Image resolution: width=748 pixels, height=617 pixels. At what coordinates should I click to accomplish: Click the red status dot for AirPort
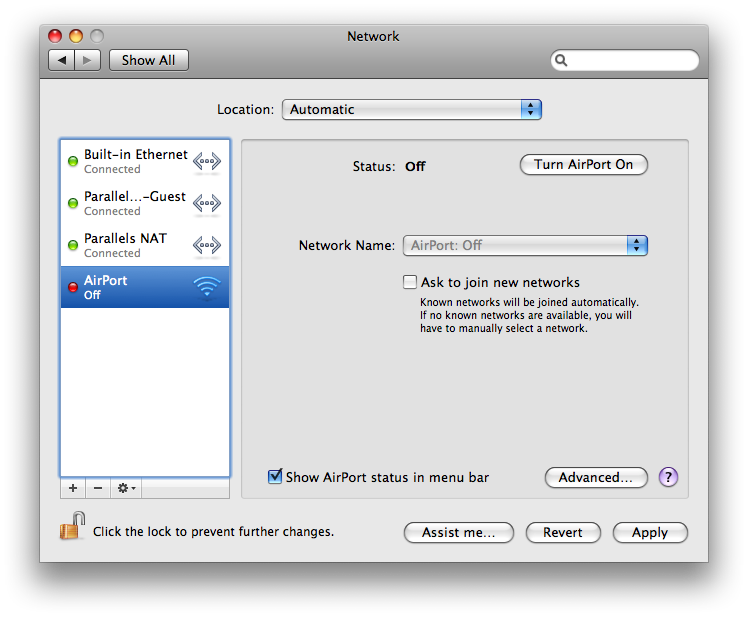coord(73,287)
